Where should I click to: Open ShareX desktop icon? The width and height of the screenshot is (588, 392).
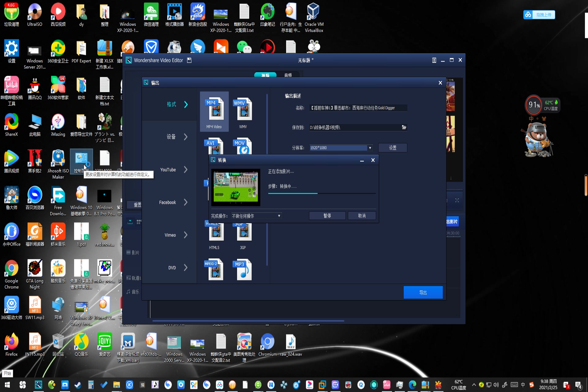[11, 125]
